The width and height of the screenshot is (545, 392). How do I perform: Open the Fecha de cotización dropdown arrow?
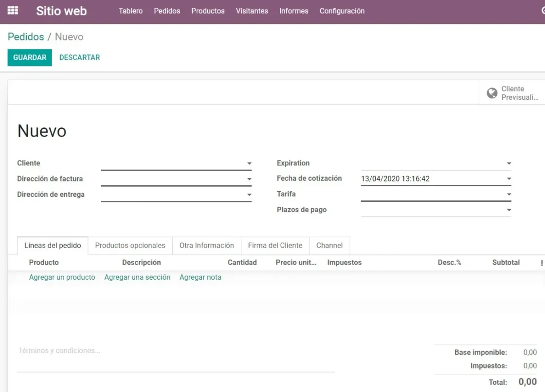[x=509, y=178]
